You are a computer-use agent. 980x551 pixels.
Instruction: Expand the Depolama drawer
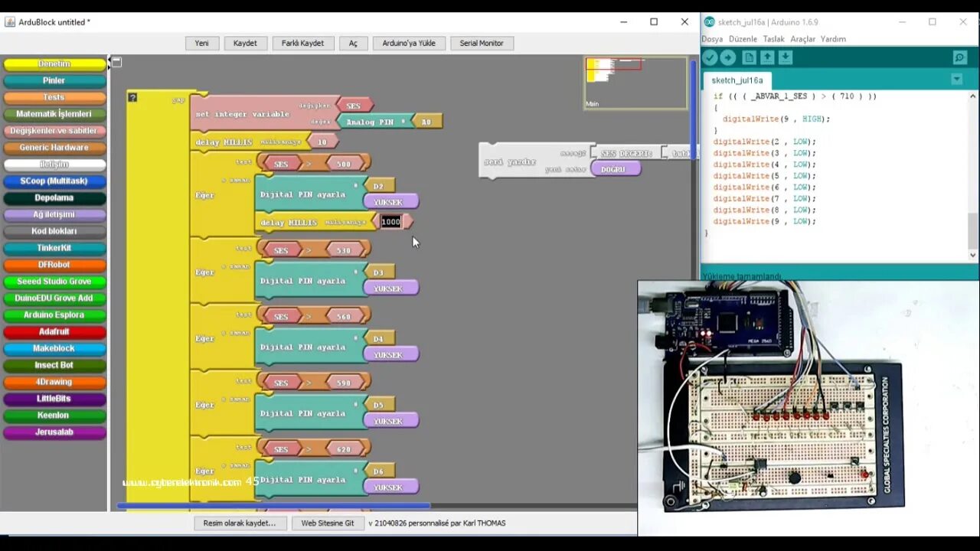[x=54, y=198]
